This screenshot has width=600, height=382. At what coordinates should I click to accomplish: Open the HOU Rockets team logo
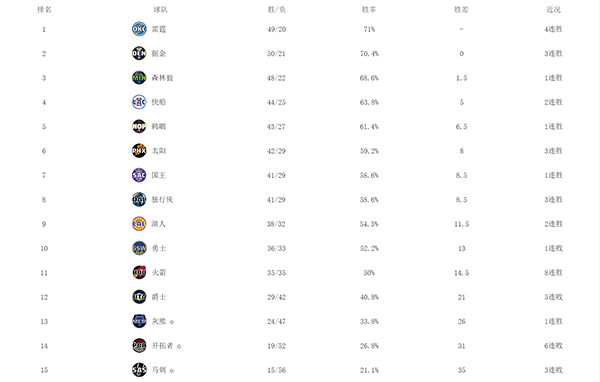139,273
